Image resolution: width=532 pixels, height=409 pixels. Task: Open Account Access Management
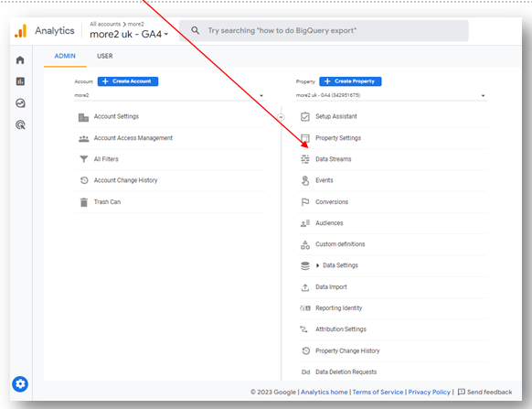(x=133, y=138)
